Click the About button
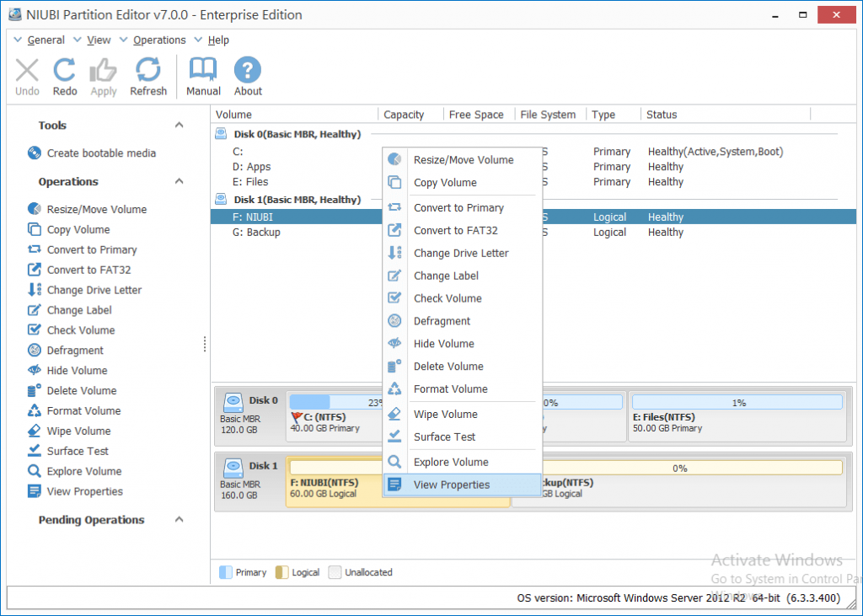Image resolution: width=863 pixels, height=616 pixels. coord(247,76)
